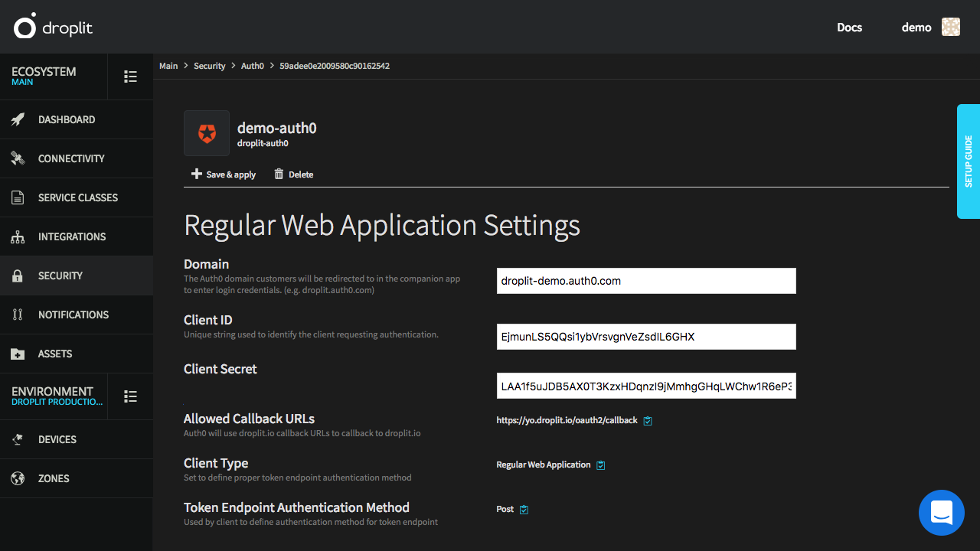
Task: Click the Dashboard rocket icon
Action: tap(18, 119)
